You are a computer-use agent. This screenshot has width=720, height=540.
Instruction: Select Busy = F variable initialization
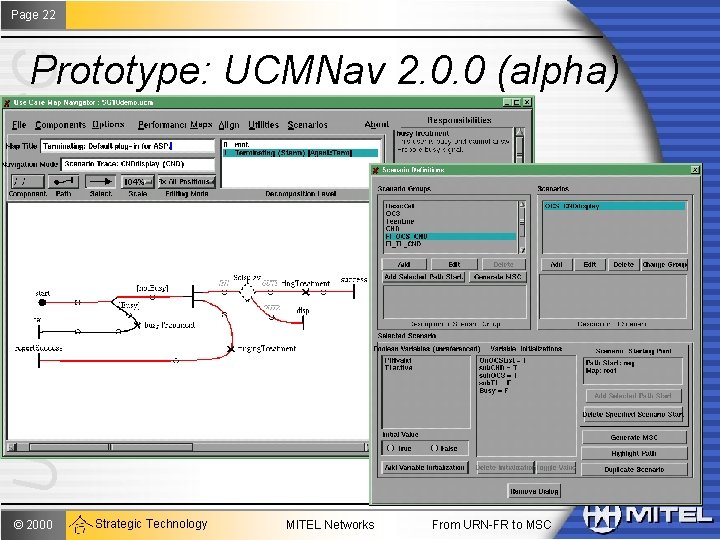(x=494, y=391)
